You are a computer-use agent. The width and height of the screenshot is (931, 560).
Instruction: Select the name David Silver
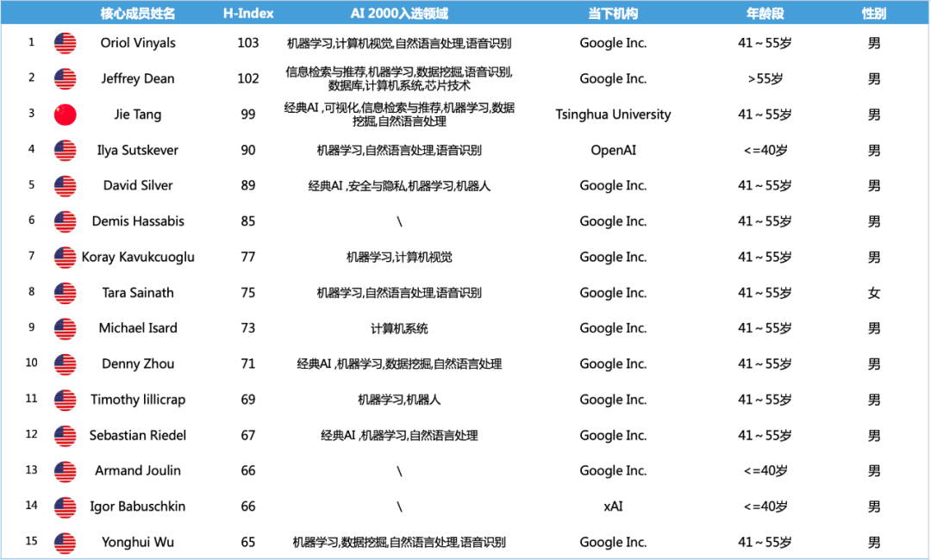(138, 185)
